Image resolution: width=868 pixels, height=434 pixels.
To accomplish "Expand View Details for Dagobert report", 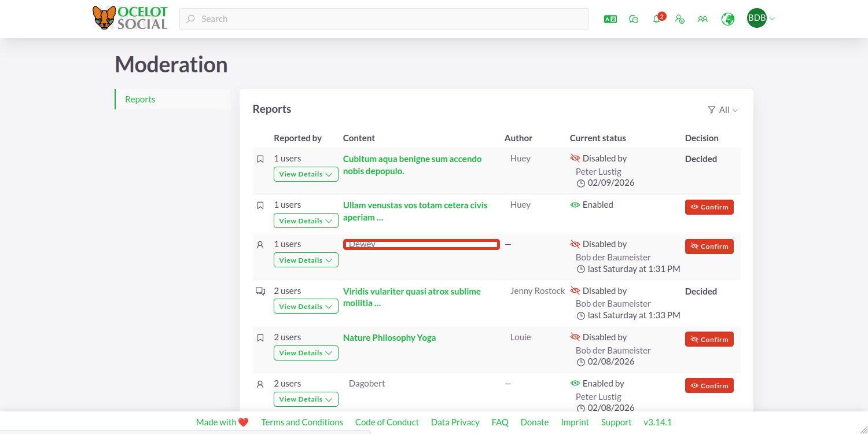I will pos(306,399).
